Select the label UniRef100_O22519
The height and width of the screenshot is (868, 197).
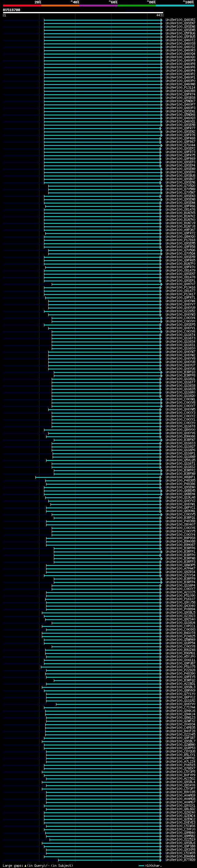(x=180, y=839)
